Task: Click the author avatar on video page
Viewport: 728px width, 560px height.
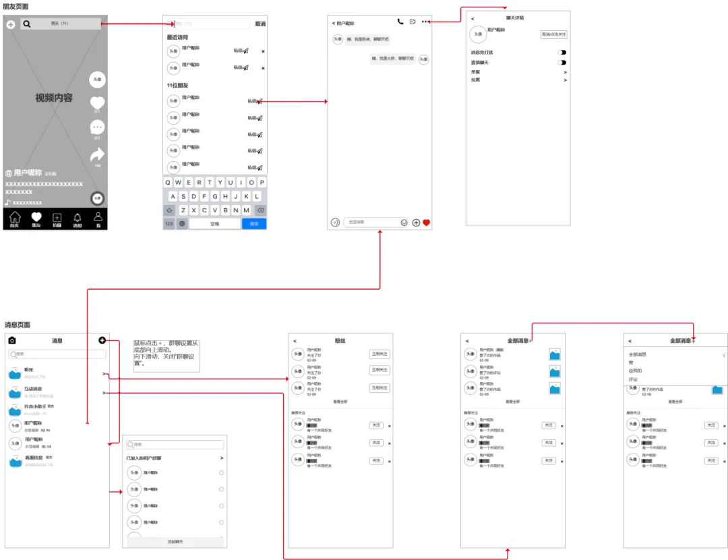Action: [x=97, y=80]
